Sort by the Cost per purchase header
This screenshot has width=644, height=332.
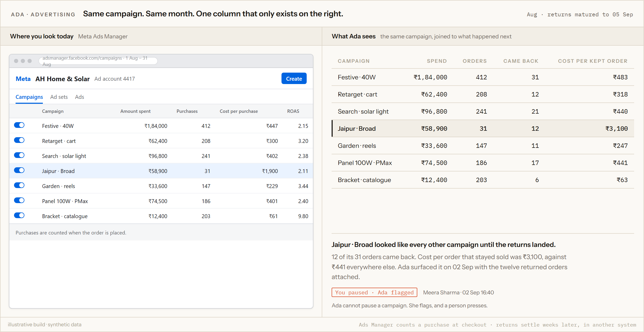pyautogui.click(x=239, y=111)
